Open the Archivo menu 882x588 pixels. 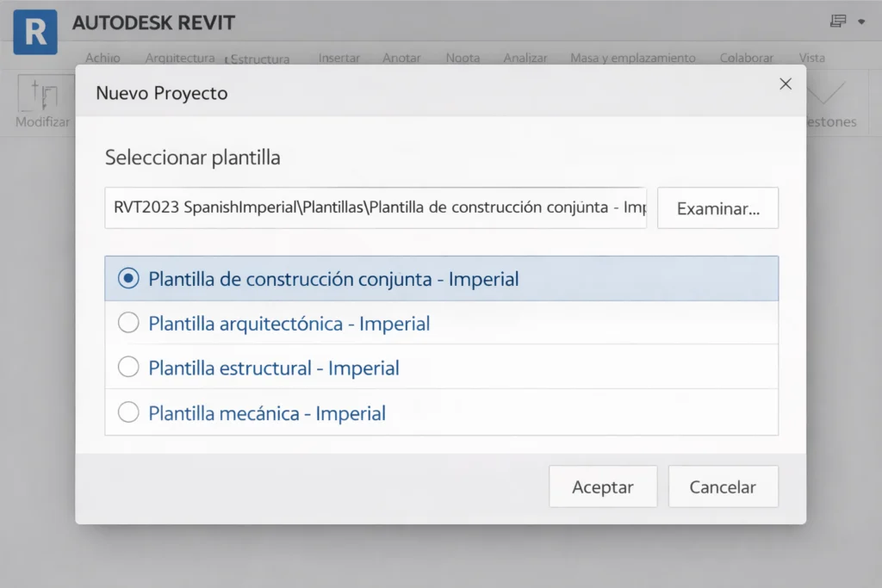coord(102,58)
